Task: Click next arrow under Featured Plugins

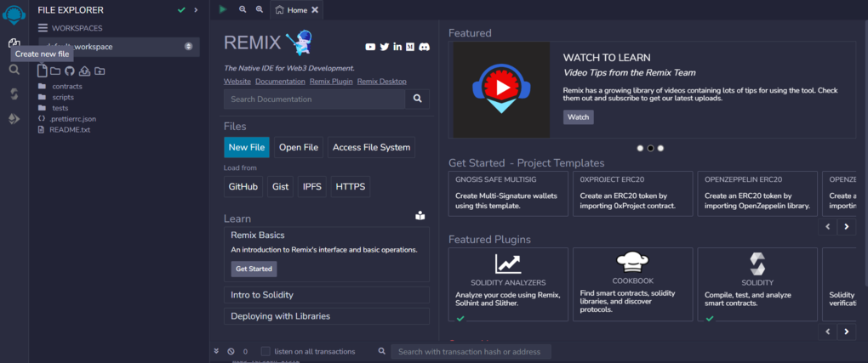Action: pyautogui.click(x=847, y=332)
